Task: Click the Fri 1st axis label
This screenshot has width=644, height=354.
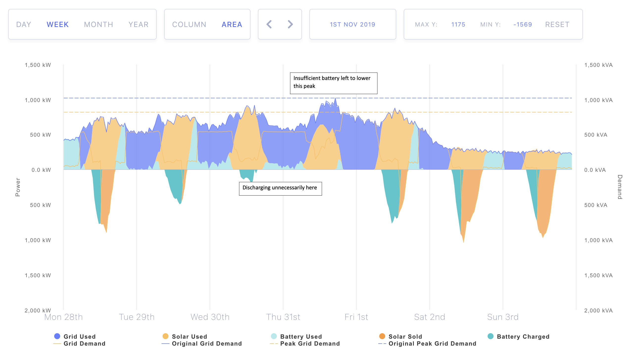Action: (x=356, y=317)
